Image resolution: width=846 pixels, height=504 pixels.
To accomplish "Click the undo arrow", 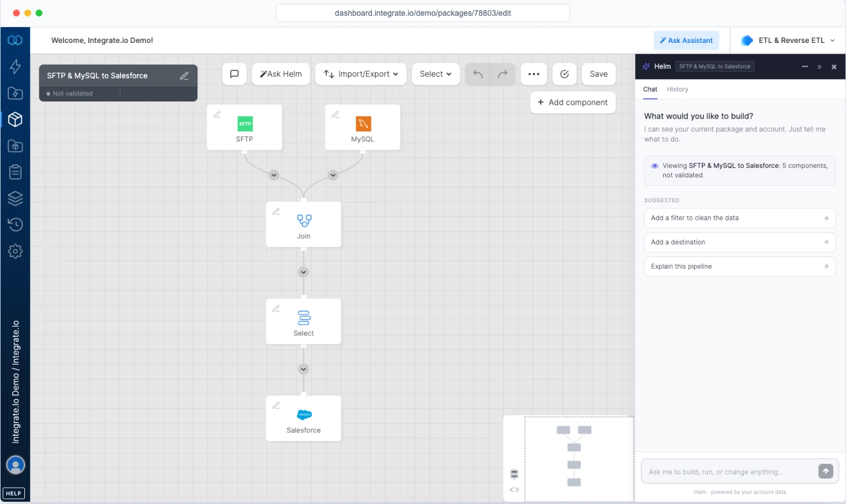I will (x=478, y=74).
